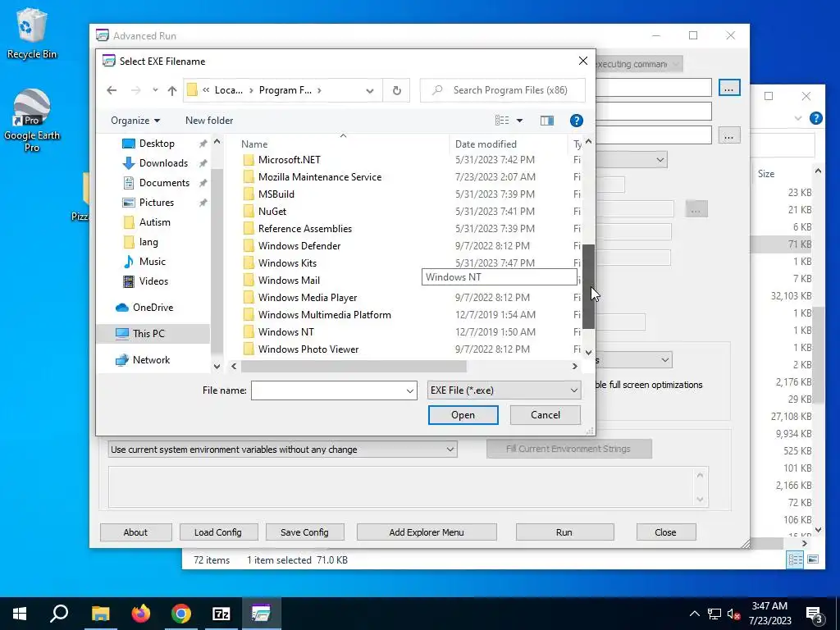Screen dimensions: 840x630
Task: Click the File name input box
Action: point(328,390)
